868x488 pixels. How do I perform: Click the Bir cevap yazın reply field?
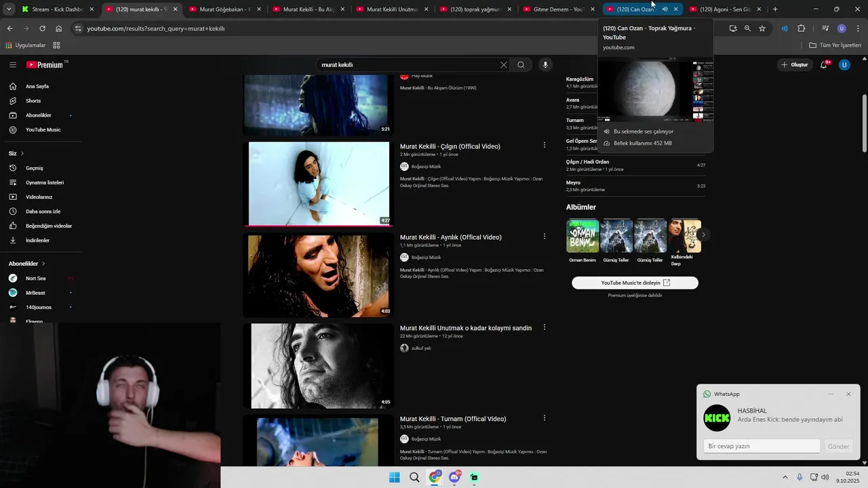tap(762, 447)
